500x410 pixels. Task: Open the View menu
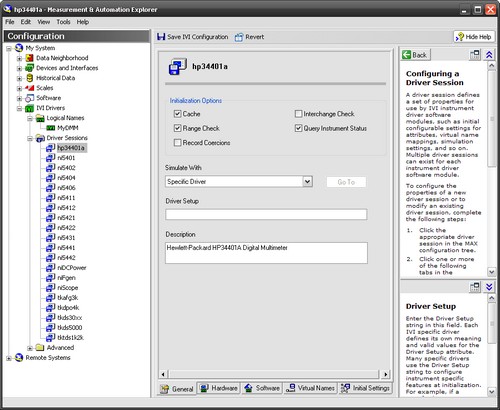(44, 22)
